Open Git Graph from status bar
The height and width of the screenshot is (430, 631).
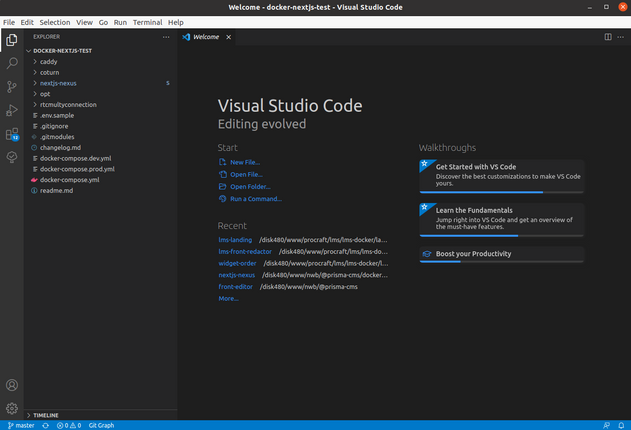coord(101,425)
